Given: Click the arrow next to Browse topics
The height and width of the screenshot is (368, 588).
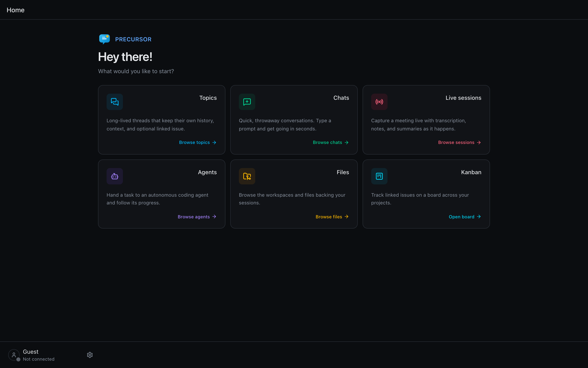Looking at the screenshot, I should point(214,142).
